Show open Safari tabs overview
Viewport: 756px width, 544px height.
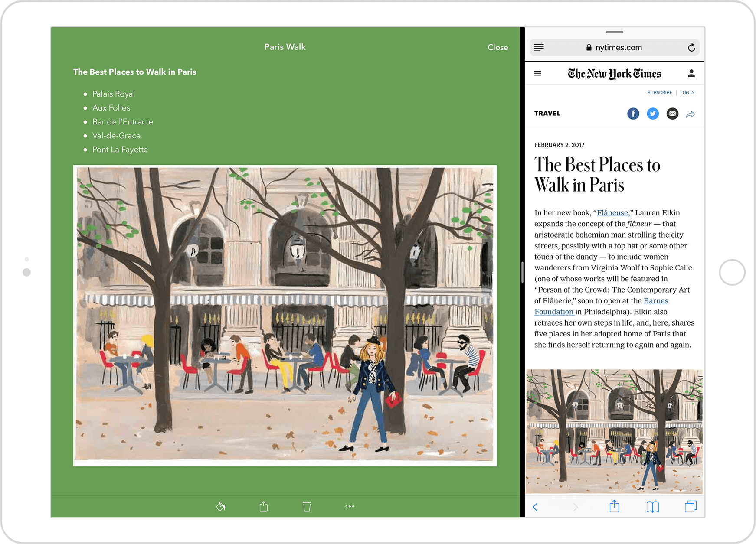point(691,507)
